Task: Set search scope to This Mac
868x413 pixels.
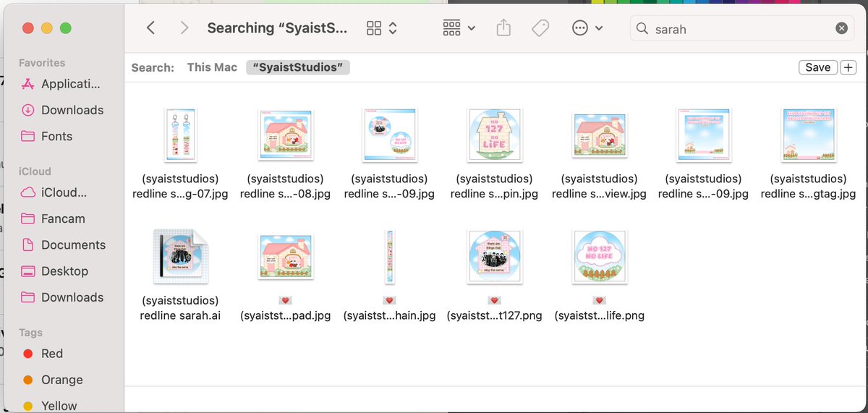Action: click(x=212, y=67)
